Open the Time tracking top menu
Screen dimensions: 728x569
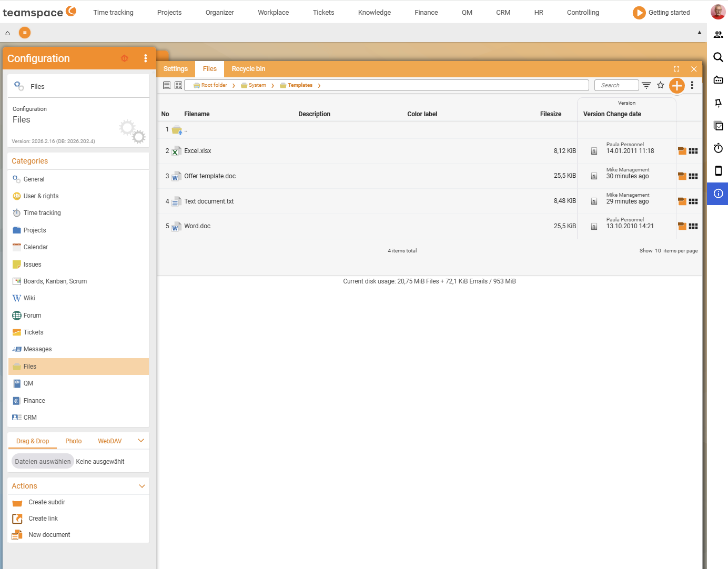pos(114,12)
